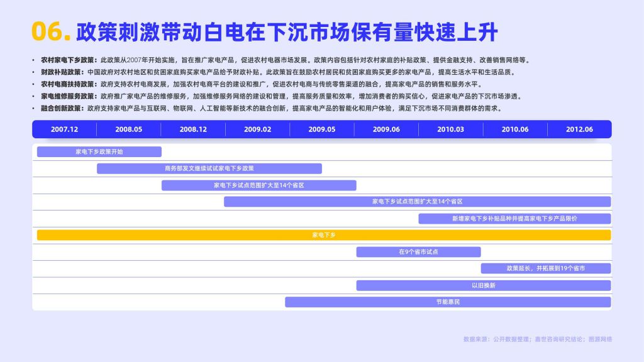This screenshot has height=362, width=644.
Task: Select the 在9个省市试点 bar
Action: tap(418, 252)
